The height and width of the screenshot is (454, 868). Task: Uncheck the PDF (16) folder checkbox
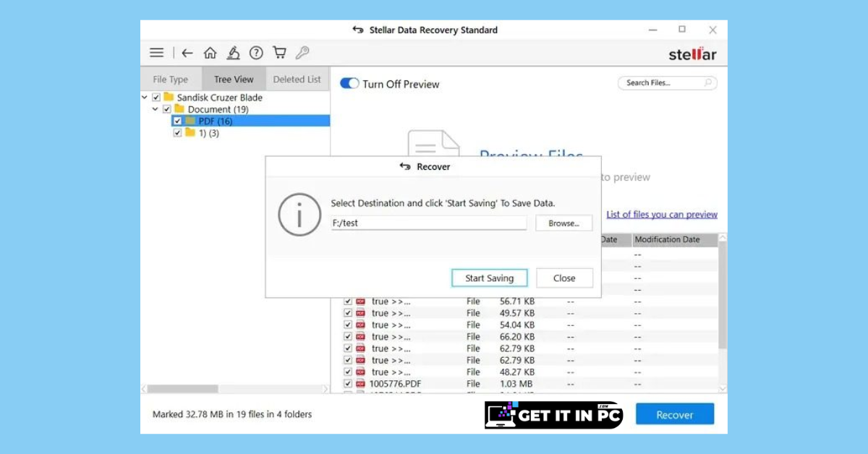click(x=178, y=121)
